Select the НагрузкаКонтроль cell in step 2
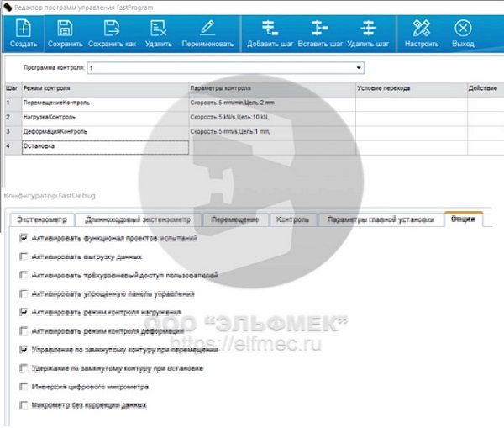 tap(105, 118)
